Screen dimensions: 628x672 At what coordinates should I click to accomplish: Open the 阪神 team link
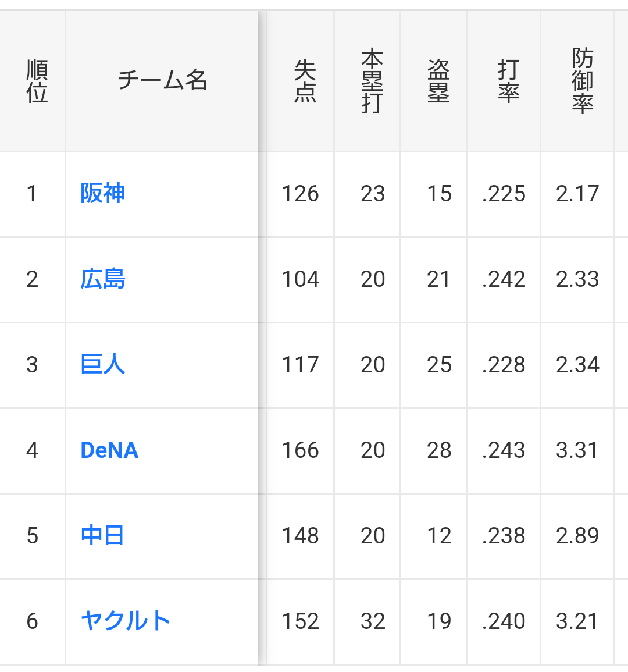coord(103,193)
